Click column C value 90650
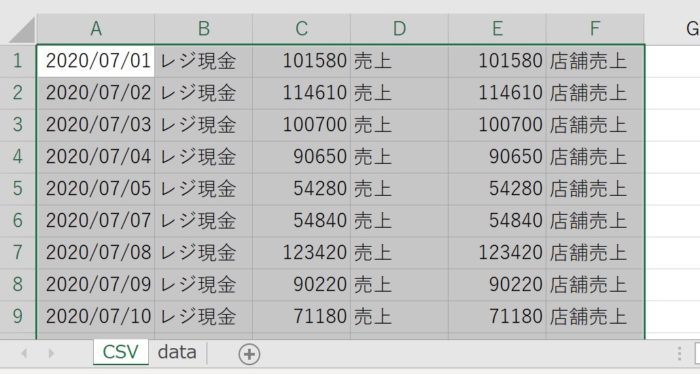This screenshot has width=700, height=374. [x=301, y=157]
